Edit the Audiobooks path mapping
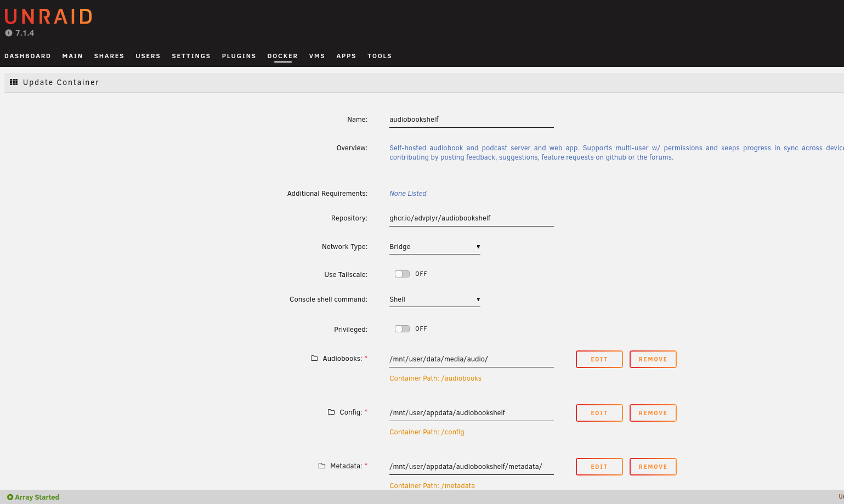Viewport: 844px width, 504px height. [x=599, y=359]
